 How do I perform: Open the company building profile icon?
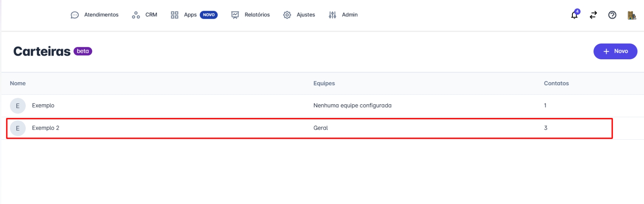pyautogui.click(x=631, y=15)
